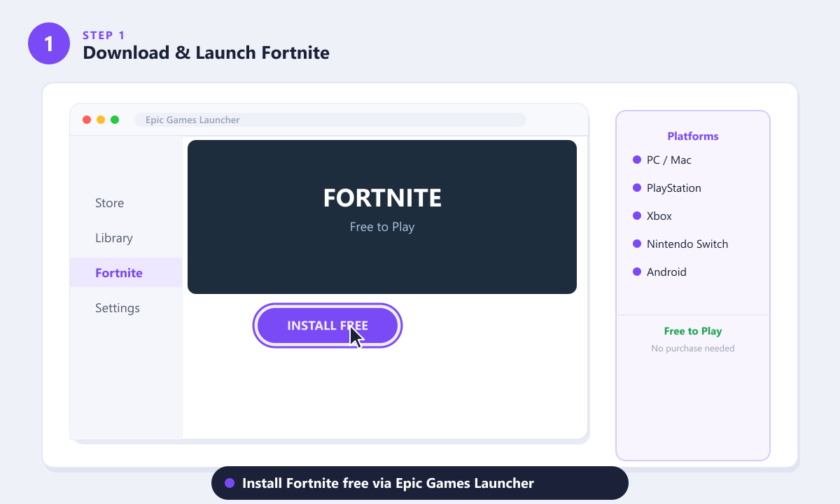Viewport: 840px width, 504px height.
Task: Select Android in Platforms list
Action: [x=659, y=272]
